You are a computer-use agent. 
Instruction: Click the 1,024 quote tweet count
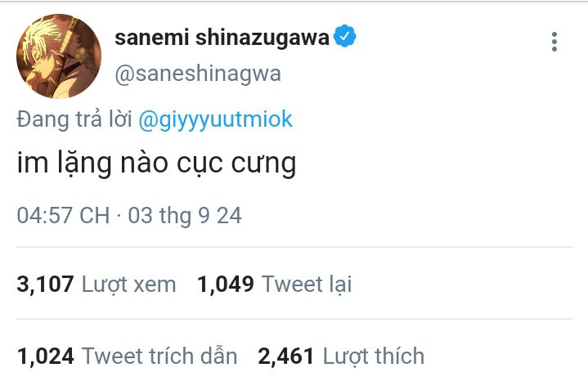tap(46, 356)
